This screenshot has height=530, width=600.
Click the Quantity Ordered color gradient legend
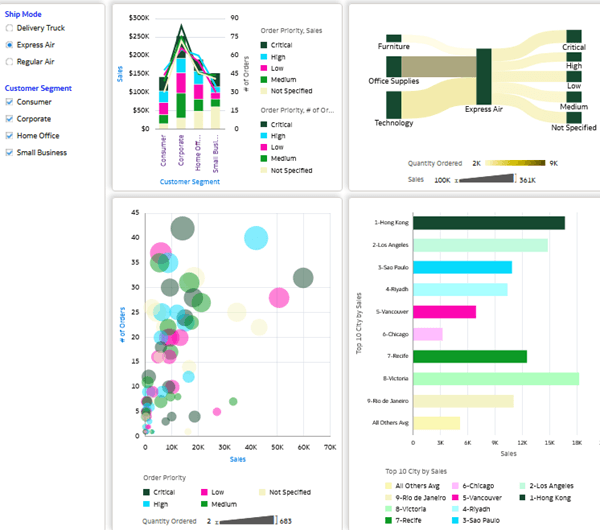pyautogui.click(x=515, y=163)
